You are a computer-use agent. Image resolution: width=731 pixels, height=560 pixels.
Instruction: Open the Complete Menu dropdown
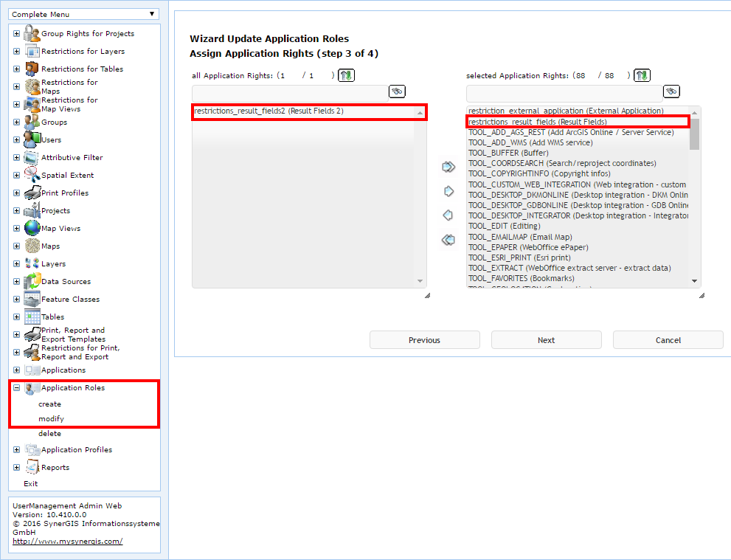(83, 13)
